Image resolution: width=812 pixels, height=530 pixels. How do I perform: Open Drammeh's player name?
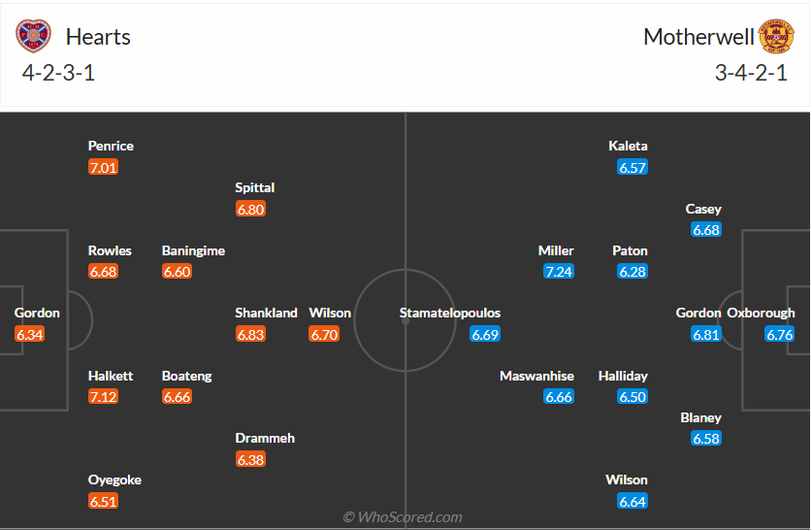coord(264,438)
